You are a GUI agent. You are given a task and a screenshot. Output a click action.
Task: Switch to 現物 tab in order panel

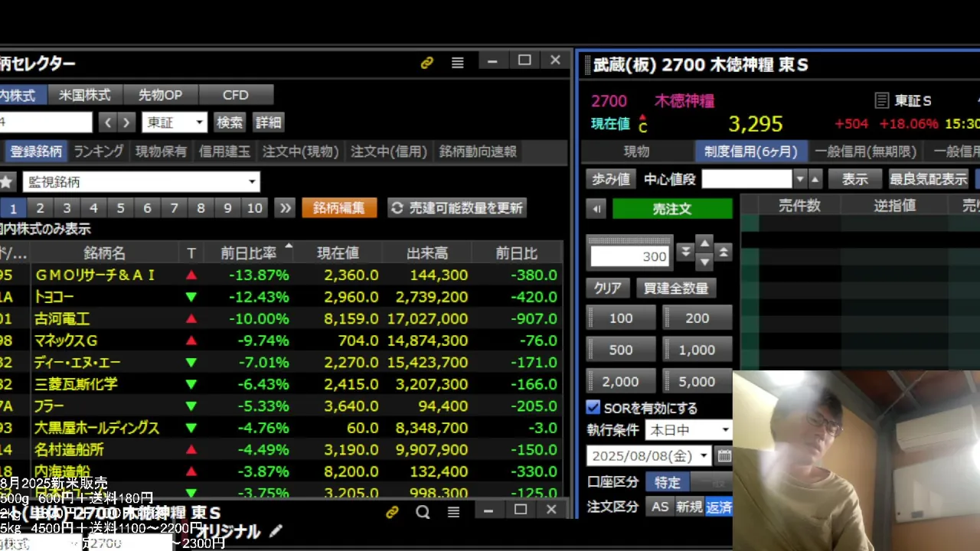point(637,152)
